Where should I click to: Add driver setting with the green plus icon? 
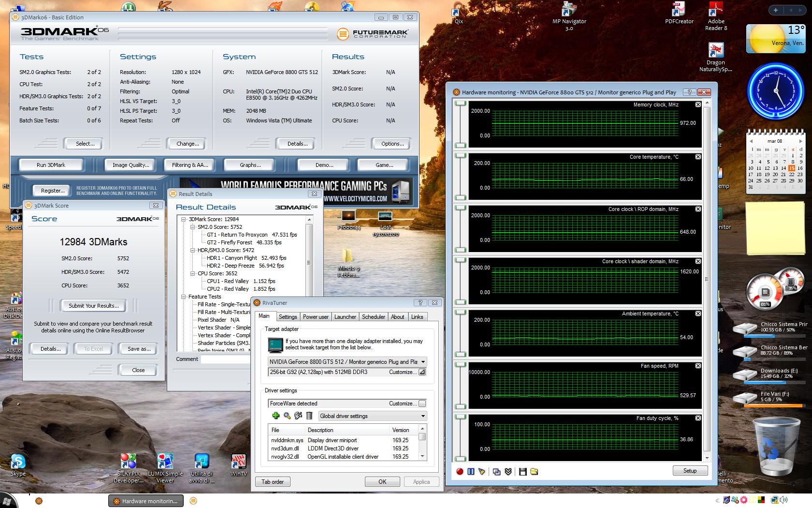[276, 416]
